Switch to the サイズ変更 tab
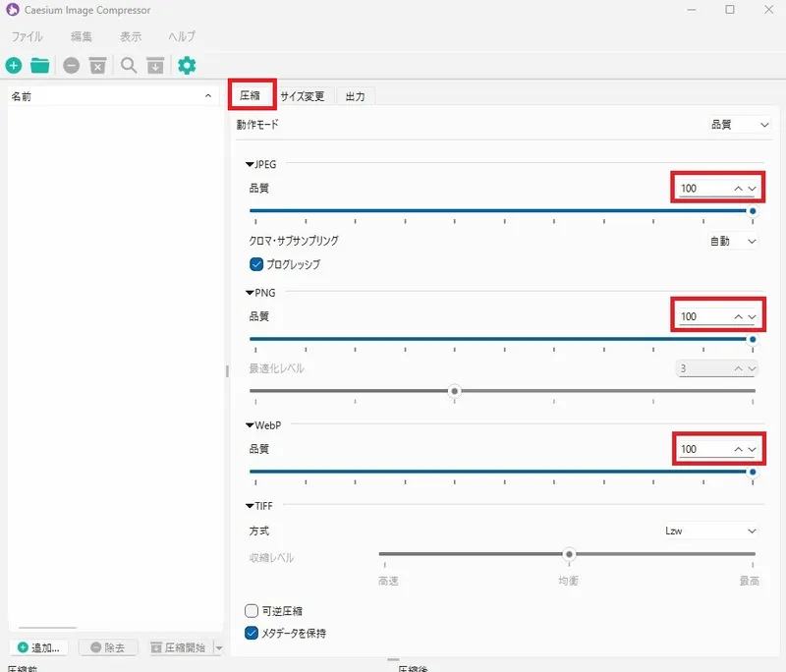786x672 pixels. coord(303,96)
